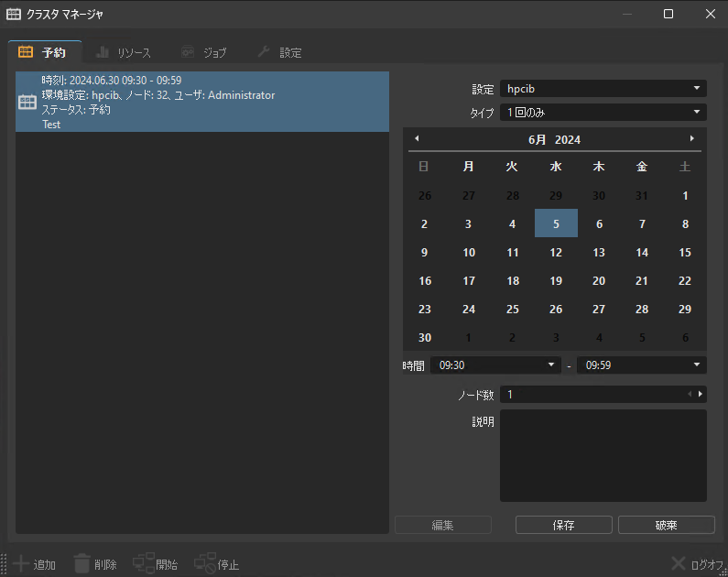Click the 停止 stop nodes icon
Image resolution: width=728 pixels, height=577 pixels.
[x=205, y=563]
